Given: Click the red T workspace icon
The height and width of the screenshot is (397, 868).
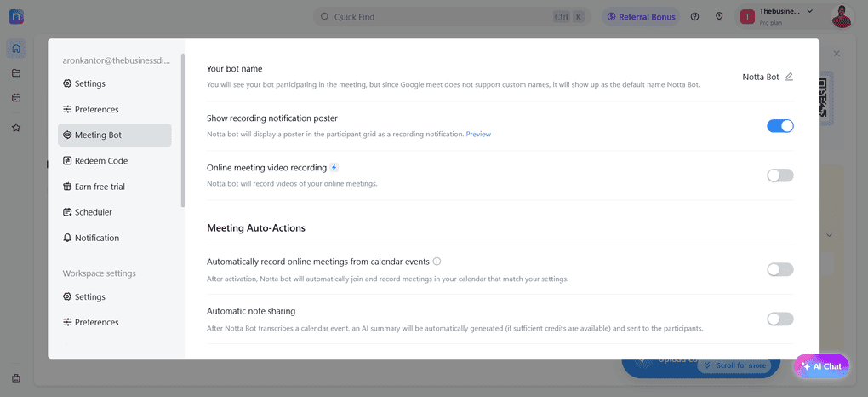Looking at the screenshot, I should [x=748, y=17].
